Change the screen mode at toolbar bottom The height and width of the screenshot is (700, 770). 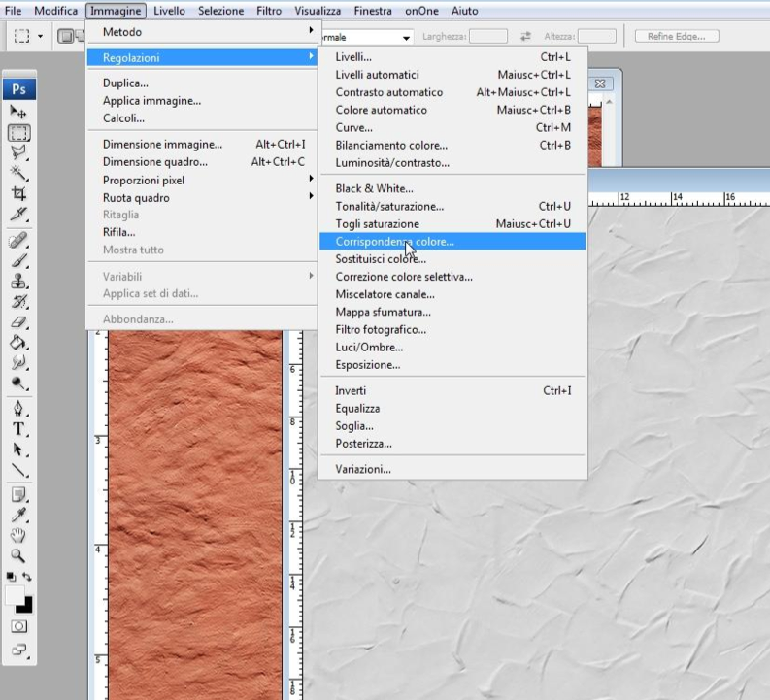tap(18, 650)
